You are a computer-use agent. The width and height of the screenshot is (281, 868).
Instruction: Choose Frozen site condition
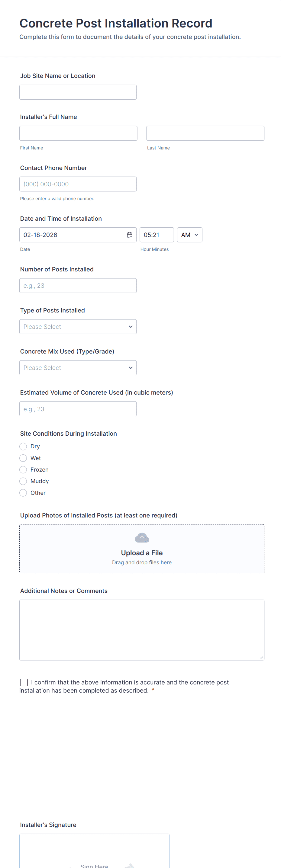(x=23, y=469)
